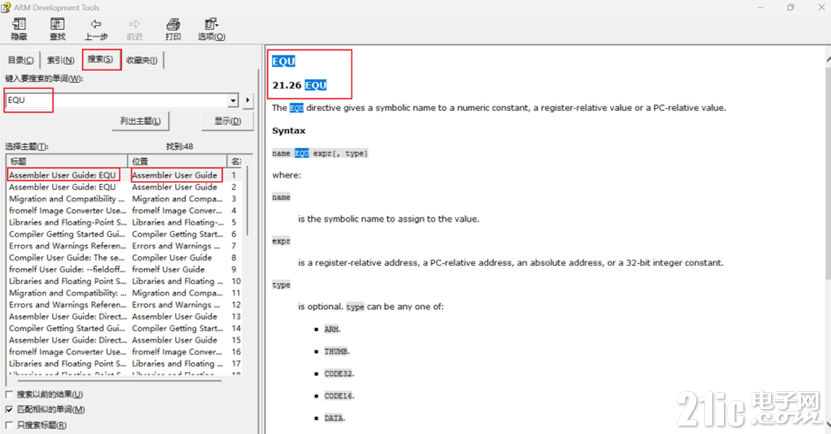
Task: Select result row 15 Assembler User Guide: Direct...
Action: (x=125, y=340)
